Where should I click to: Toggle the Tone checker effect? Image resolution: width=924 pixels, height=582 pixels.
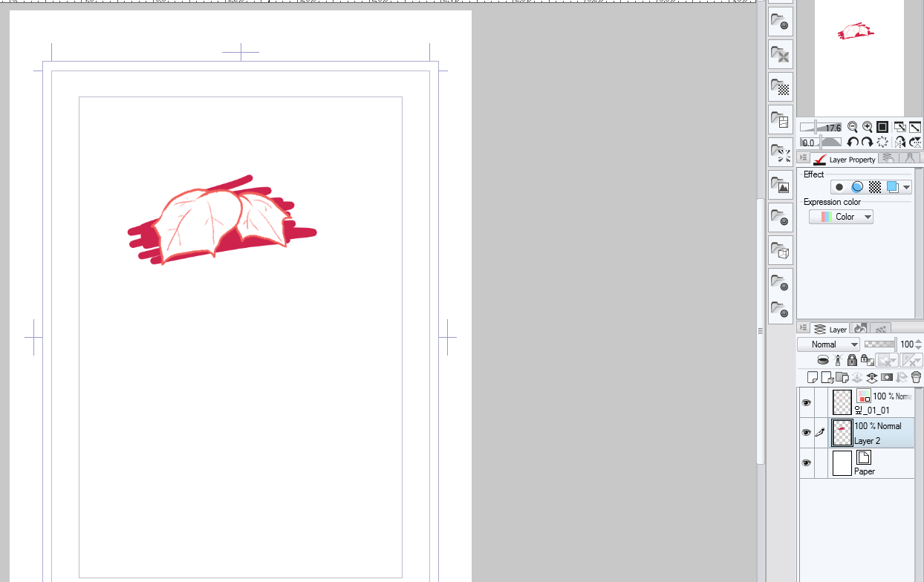pyautogui.click(x=875, y=187)
